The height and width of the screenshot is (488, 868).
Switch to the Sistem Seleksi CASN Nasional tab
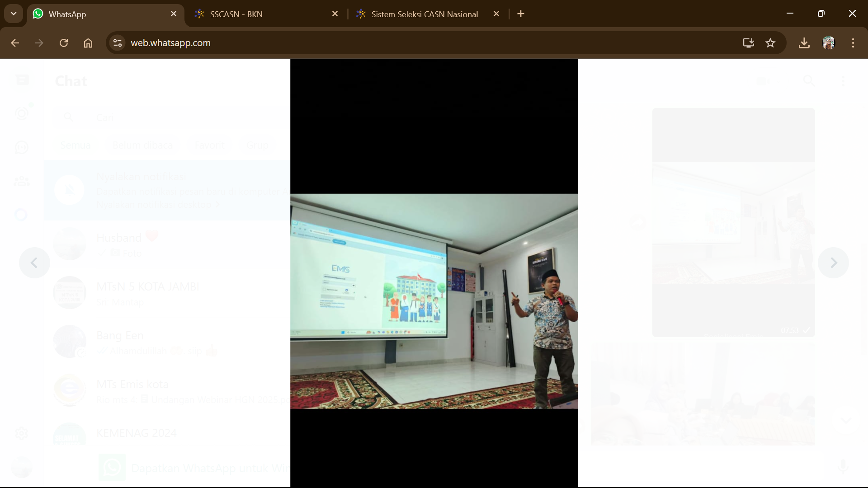pos(424,14)
